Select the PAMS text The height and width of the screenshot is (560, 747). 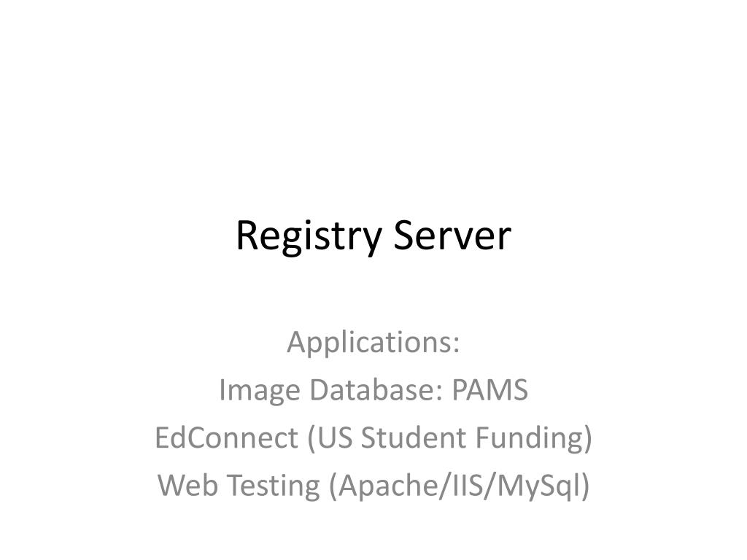pyautogui.click(x=489, y=389)
